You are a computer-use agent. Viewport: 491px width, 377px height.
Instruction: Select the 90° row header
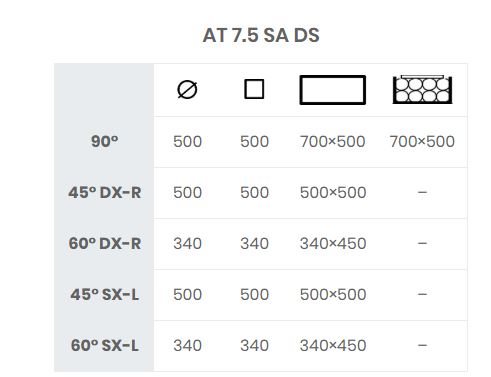[104, 141]
